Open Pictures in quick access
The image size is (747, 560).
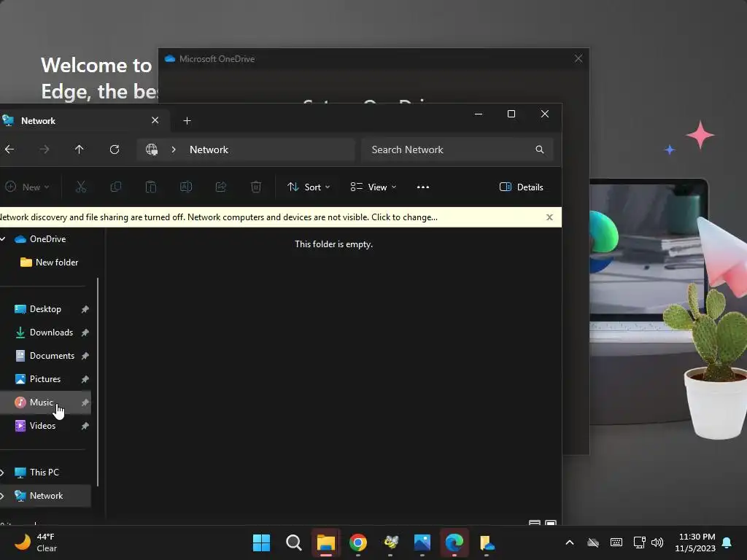coord(45,379)
